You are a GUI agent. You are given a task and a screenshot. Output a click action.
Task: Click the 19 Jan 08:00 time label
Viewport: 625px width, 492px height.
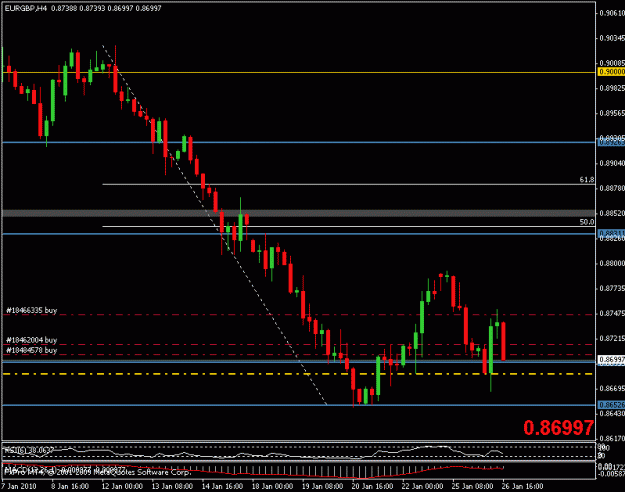tap(322, 486)
